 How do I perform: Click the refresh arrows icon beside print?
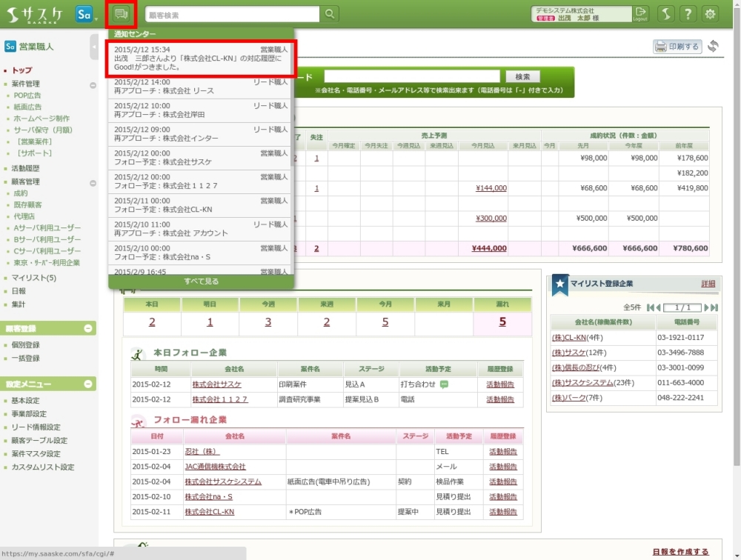coord(713,47)
